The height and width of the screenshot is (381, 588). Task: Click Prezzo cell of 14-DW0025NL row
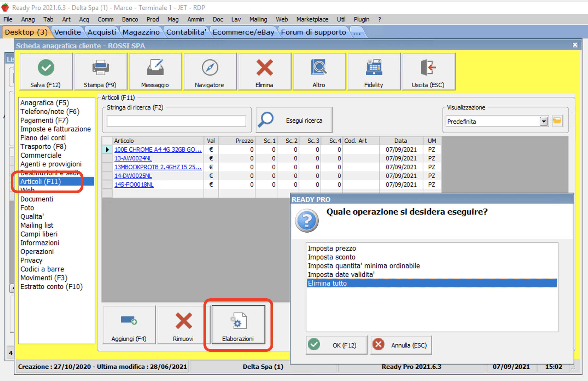237,176
